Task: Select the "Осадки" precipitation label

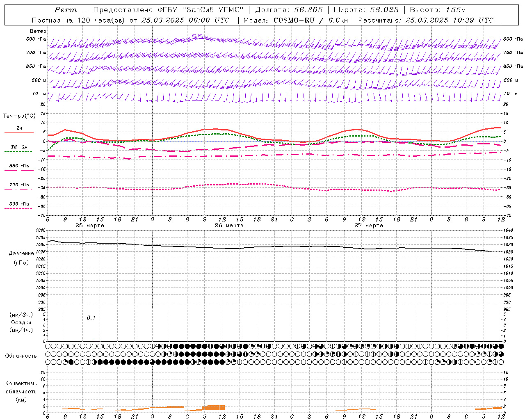Action: (x=21, y=322)
